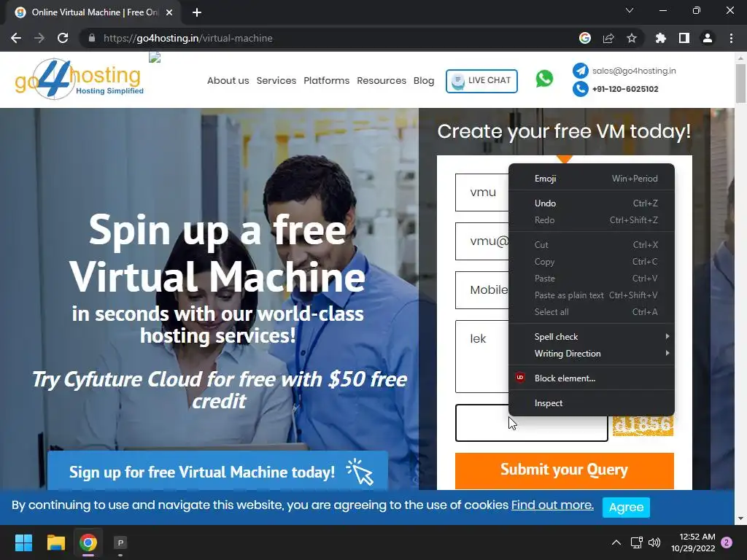Screen dimensions: 747x560
Task: Toggle the browser side panel icon
Action: coord(684,38)
